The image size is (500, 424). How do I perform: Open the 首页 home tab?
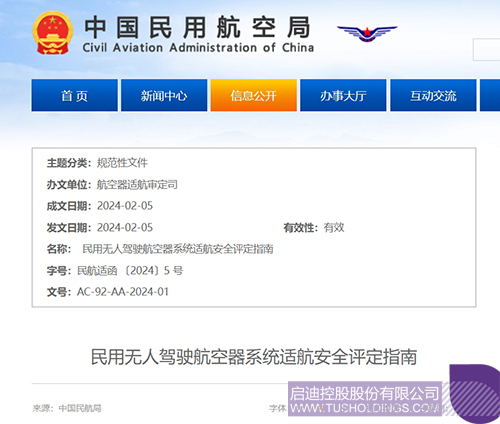75,95
